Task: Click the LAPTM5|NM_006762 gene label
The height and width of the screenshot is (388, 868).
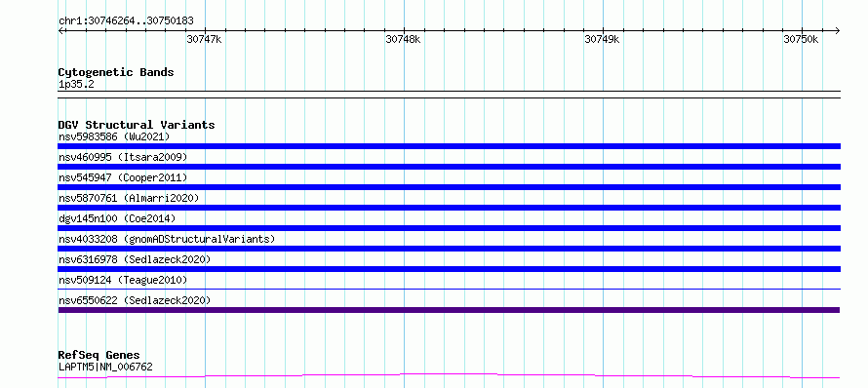Action: (105, 367)
